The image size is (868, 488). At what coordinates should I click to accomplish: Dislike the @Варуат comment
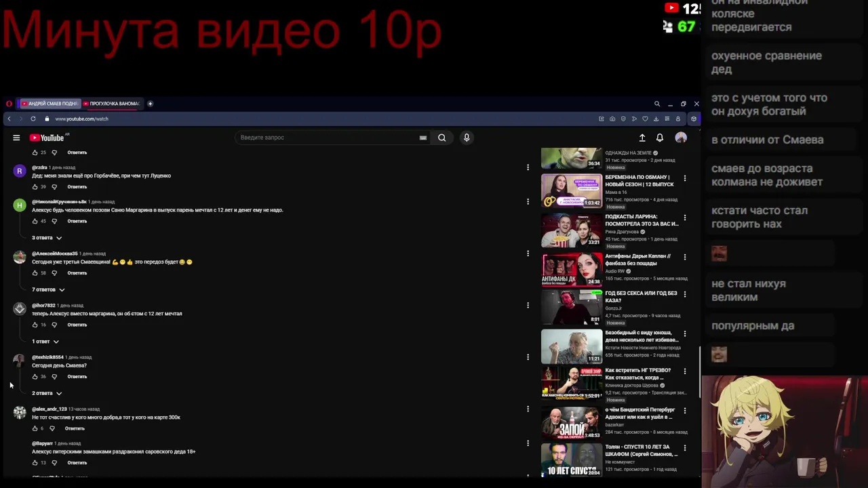[x=54, y=463]
